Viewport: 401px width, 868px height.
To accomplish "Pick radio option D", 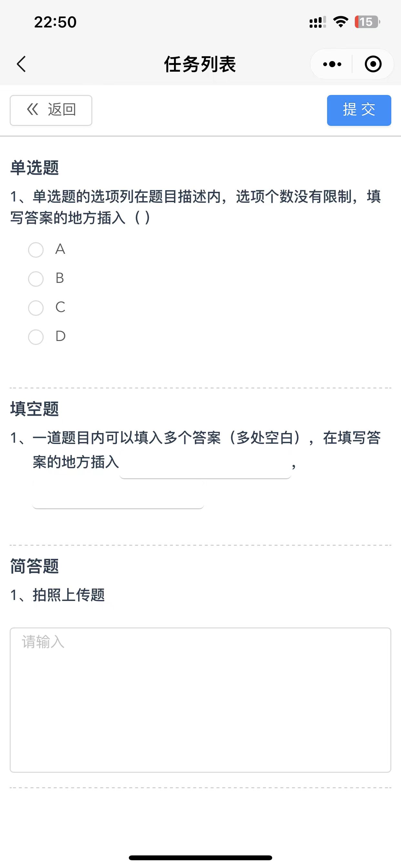I will 36,337.
